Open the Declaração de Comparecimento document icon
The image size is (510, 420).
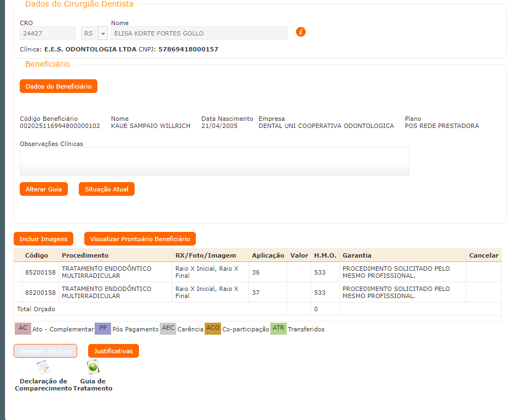pos(43,367)
